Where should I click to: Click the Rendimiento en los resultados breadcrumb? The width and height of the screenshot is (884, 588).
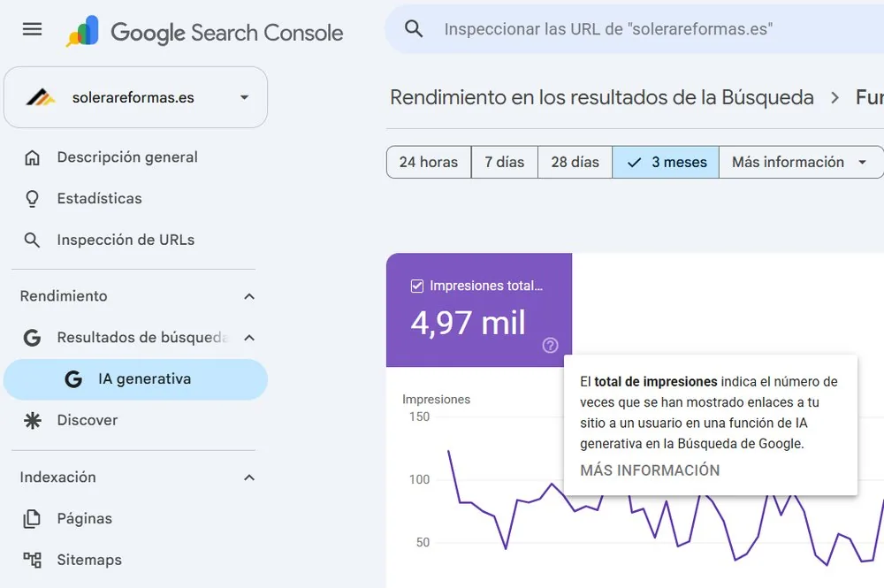pyautogui.click(x=601, y=97)
